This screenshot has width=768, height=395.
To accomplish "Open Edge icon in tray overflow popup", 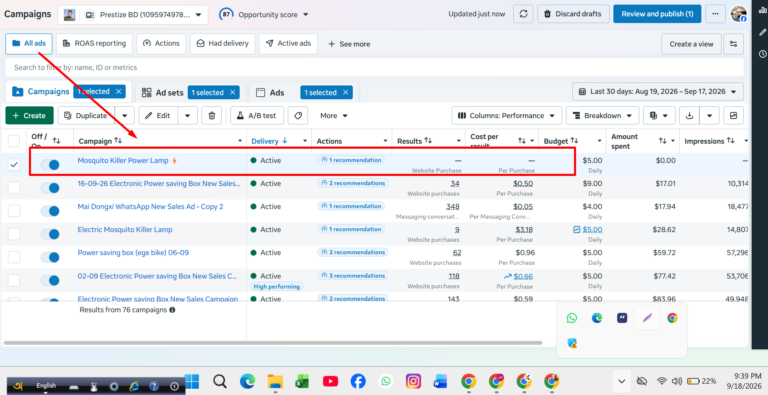I will pos(597,318).
